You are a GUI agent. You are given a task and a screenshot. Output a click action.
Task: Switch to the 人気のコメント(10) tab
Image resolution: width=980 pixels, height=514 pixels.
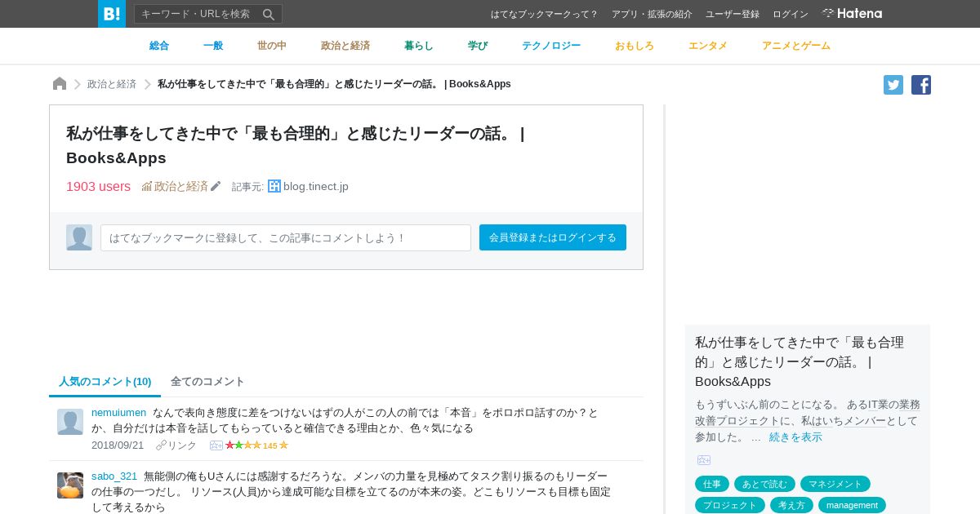pyautogui.click(x=105, y=382)
